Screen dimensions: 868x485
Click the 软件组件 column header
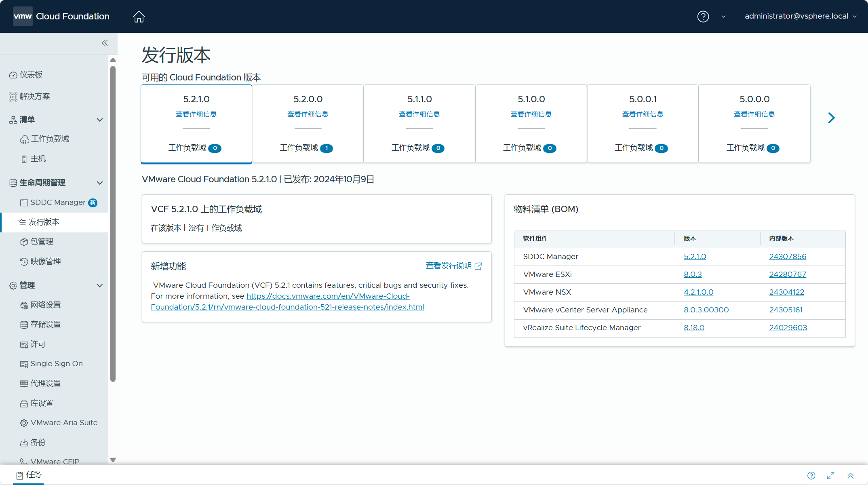535,238
